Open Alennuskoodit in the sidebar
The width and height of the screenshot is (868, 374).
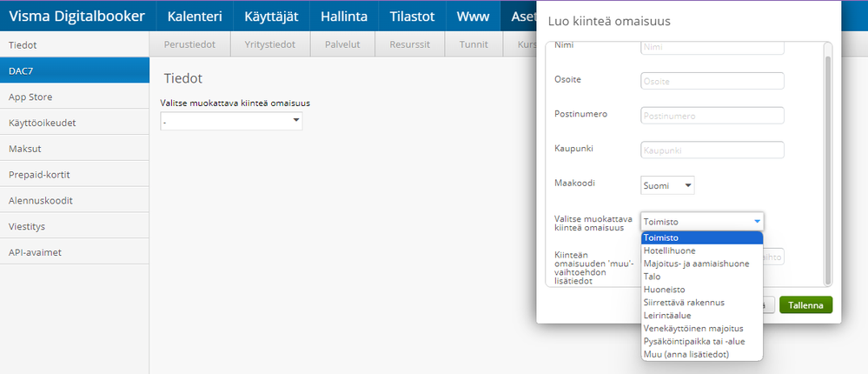pyautogui.click(x=75, y=200)
